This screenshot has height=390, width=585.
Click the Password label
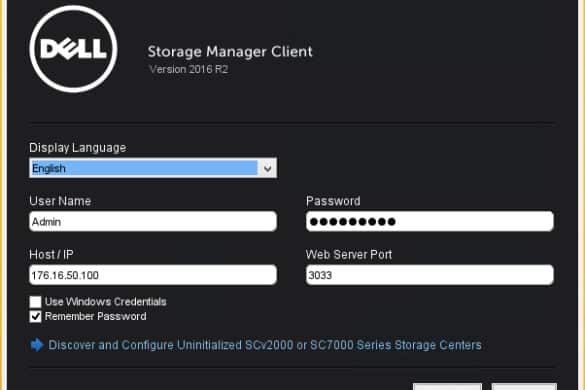pyautogui.click(x=333, y=201)
